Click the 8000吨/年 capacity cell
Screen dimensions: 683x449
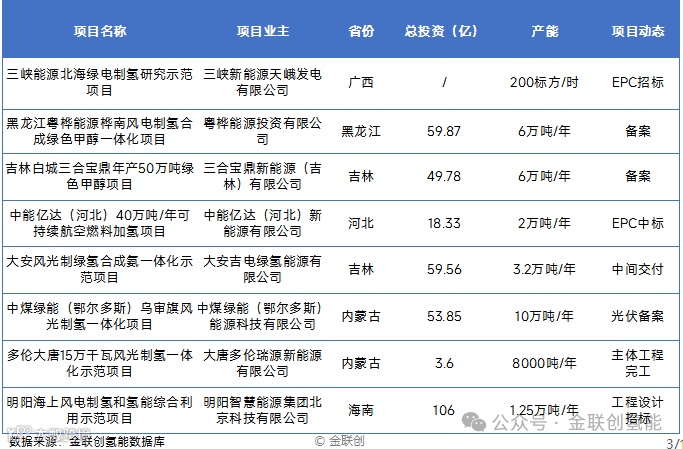[544, 363]
